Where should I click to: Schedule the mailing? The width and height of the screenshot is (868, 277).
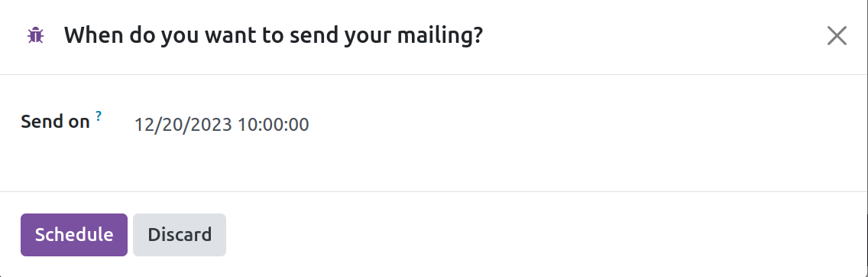[x=74, y=235]
